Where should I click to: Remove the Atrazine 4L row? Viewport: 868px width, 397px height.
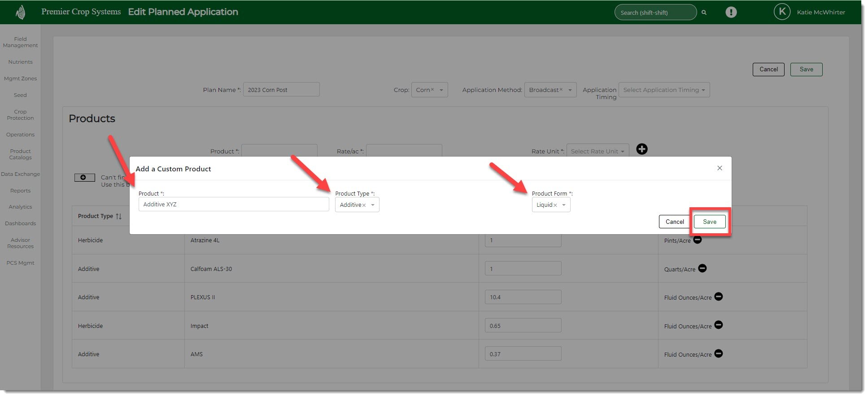coord(697,240)
